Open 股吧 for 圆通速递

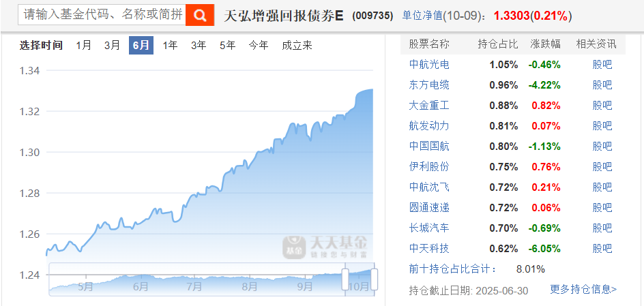tap(602, 208)
